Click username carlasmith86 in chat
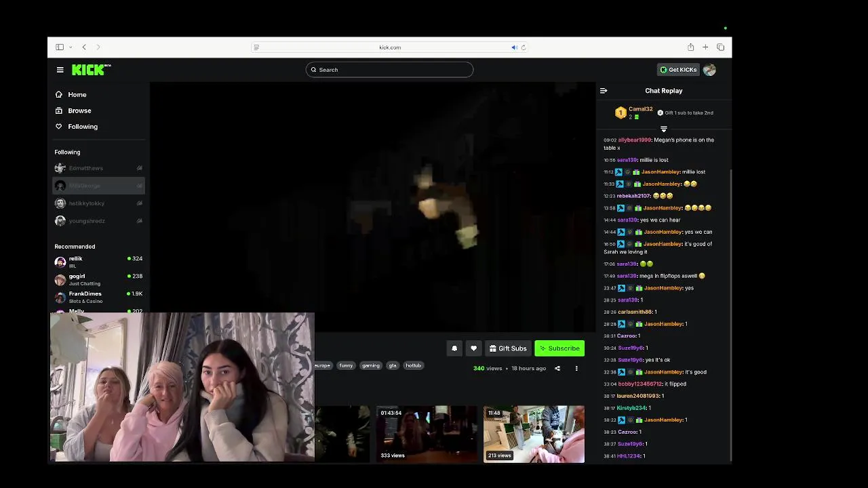 (x=634, y=312)
